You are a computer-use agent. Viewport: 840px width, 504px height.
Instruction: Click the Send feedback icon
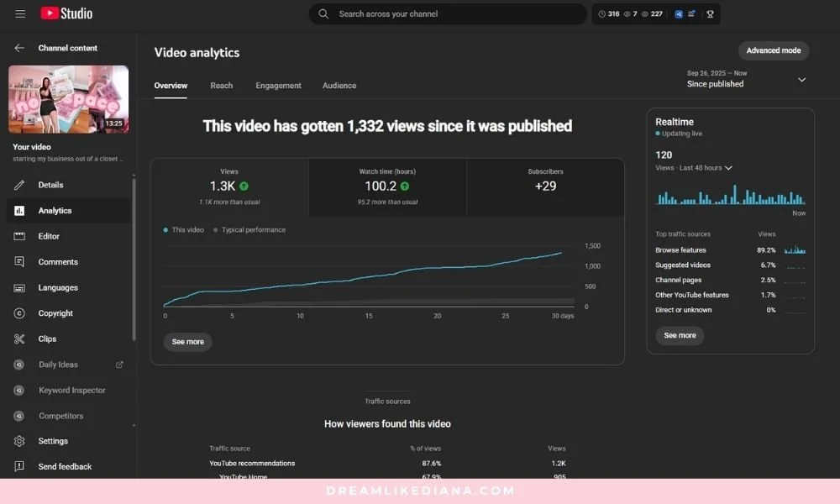click(x=19, y=466)
